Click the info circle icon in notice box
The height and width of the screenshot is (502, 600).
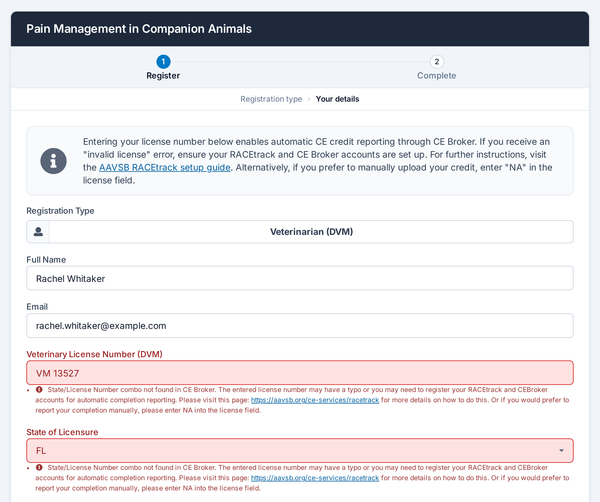tap(54, 161)
